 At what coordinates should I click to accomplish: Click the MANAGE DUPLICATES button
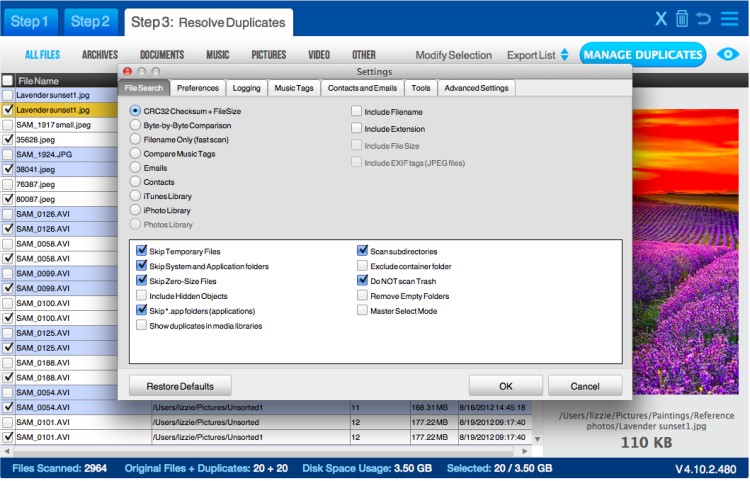[641, 55]
